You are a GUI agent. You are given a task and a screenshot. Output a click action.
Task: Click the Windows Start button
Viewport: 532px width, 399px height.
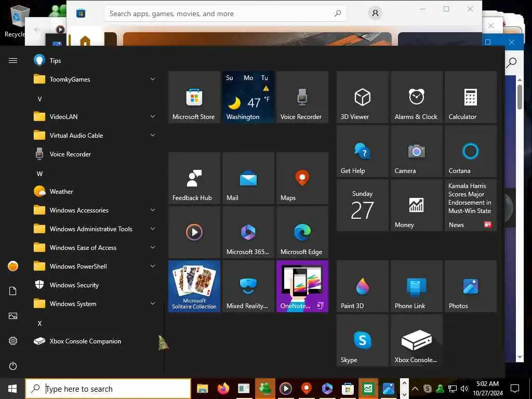click(x=12, y=389)
